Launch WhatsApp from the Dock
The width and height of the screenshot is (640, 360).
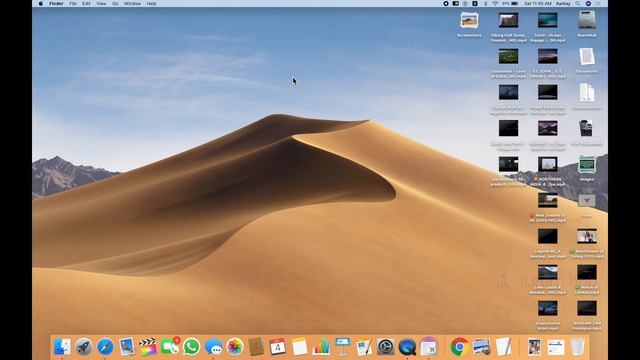[191, 347]
